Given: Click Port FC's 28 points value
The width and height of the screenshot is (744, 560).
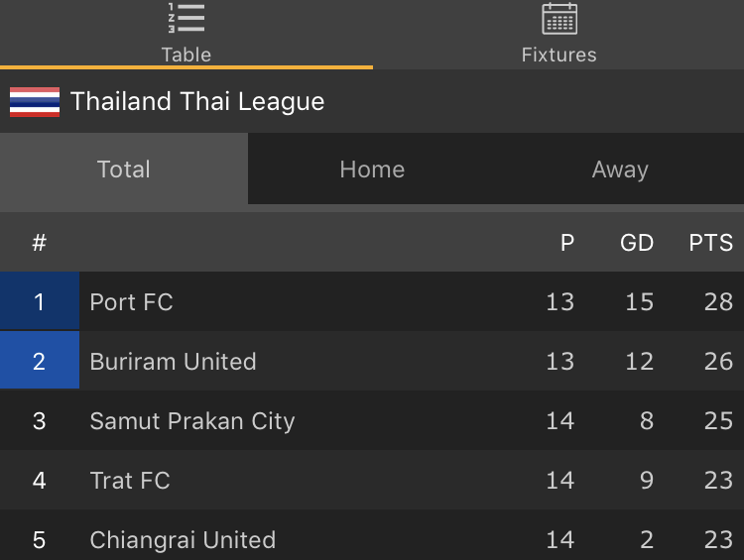Looking at the screenshot, I should pyautogui.click(x=718, y=302).
